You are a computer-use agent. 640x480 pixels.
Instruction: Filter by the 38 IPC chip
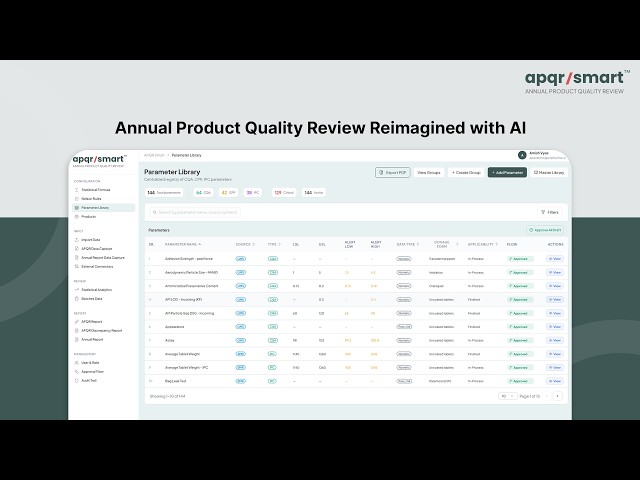(253, 193)
